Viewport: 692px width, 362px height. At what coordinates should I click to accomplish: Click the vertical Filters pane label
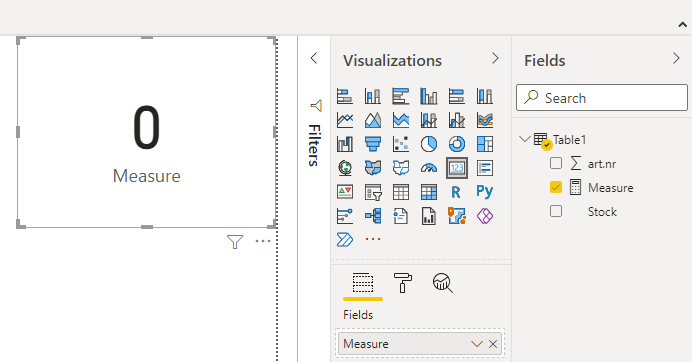(314, 145)
